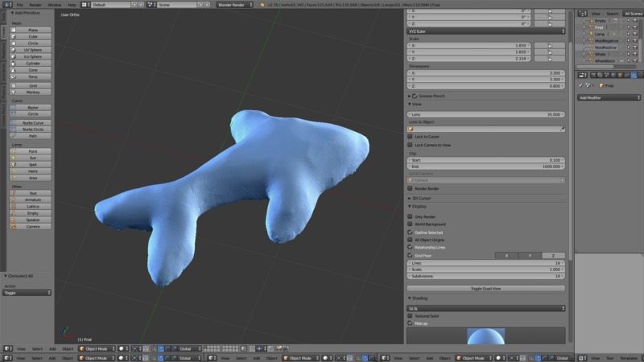The image size is (644, 362).
Task: Open the Modifiers wrench properties tab
Action: point(634,75)
